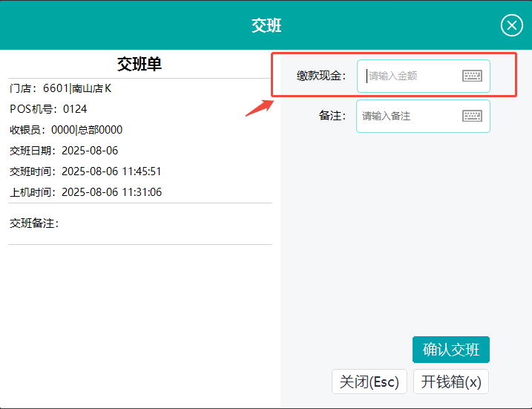The width and height of the screenshot is (532, 409).
Task: Open cash drawer with 开钱箱(x)
Action: (x=451, y=382)
